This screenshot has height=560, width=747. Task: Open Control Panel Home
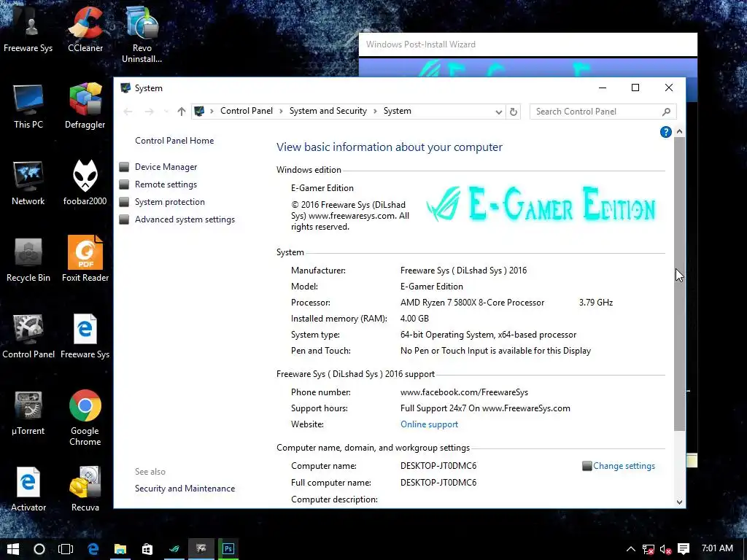(x=174, y=141)
